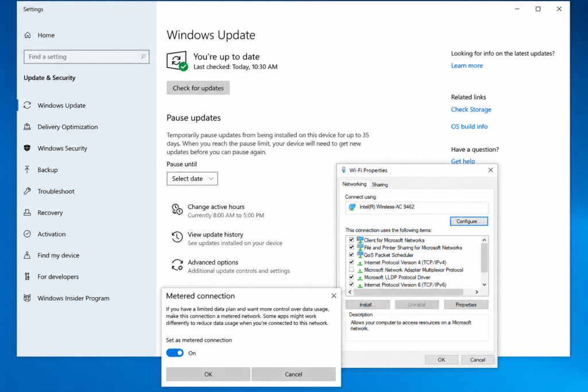Uncheck Microsoft LLDP Protocol Driver checkbox
Image resolution: width=588 pixels, height=392 pixels.
point(351,277)
